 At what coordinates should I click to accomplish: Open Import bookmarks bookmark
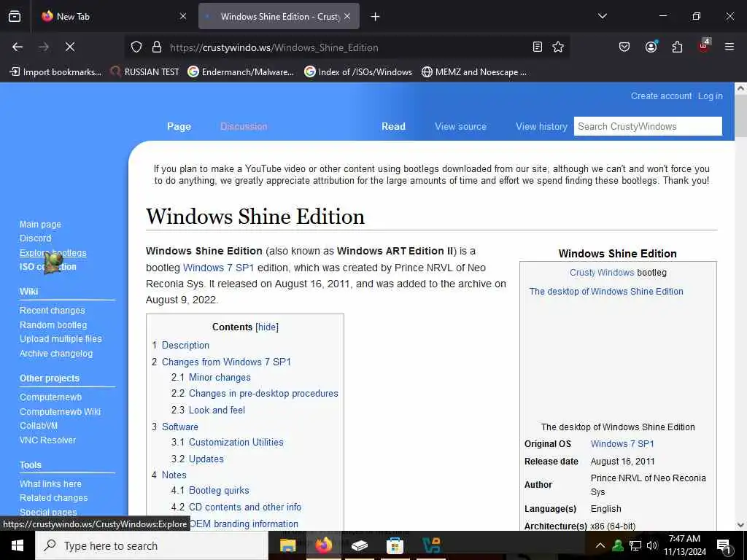(x=55, y=72)
